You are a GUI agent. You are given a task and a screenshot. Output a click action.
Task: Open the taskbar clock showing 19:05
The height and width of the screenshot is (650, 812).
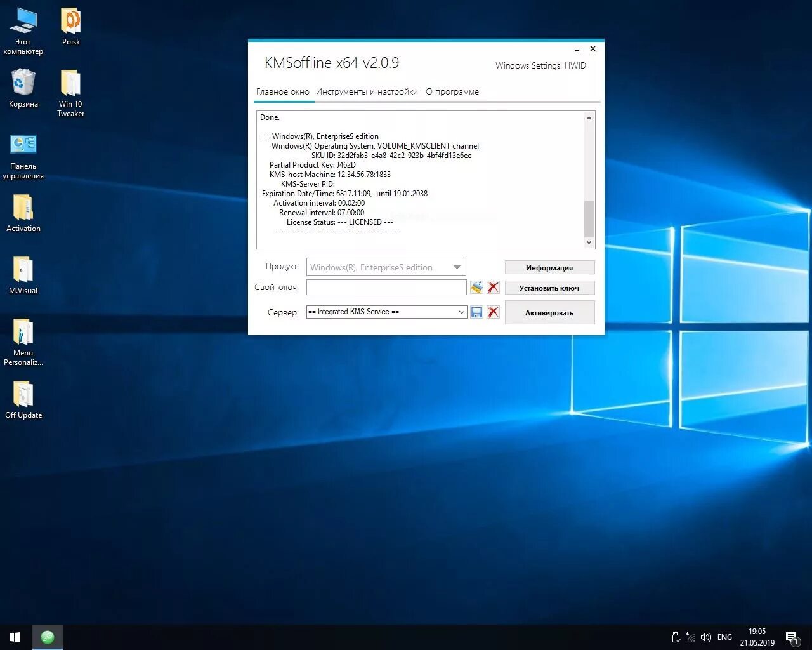pyautogui.click(x=757, y=637)
